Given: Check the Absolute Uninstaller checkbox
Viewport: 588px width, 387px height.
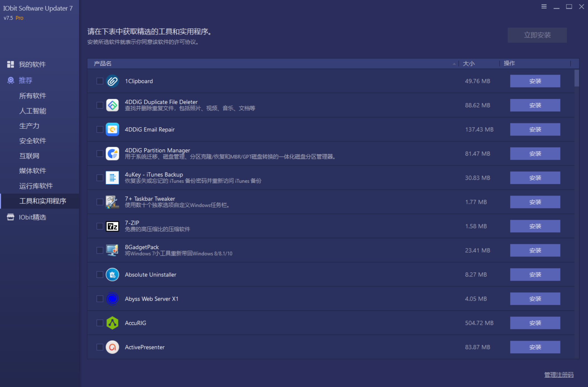Looking at the screenshot, I should click(x=100, y=275).
